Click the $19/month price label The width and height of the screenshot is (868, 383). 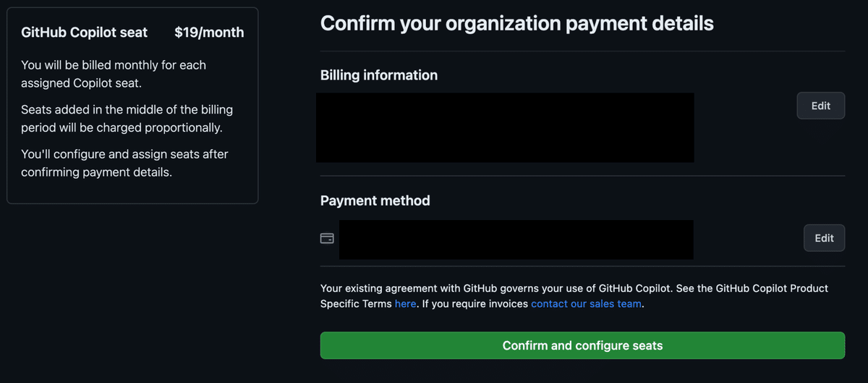coord(209,33)
